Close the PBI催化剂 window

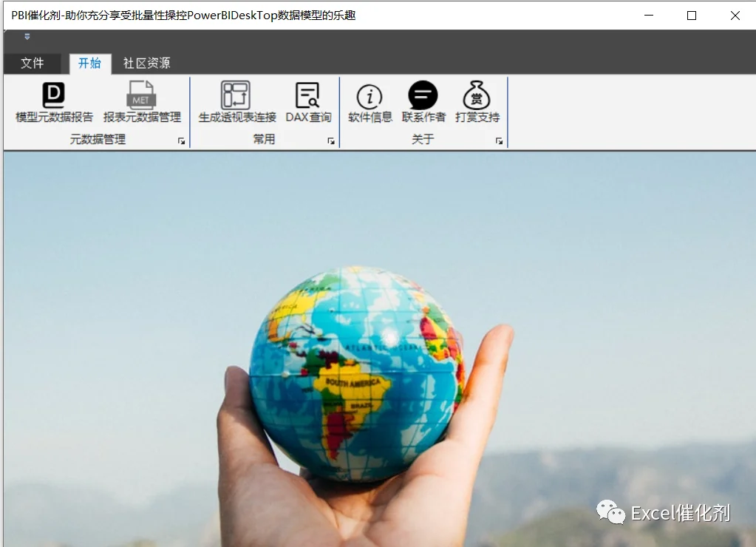tap(735, 16)
